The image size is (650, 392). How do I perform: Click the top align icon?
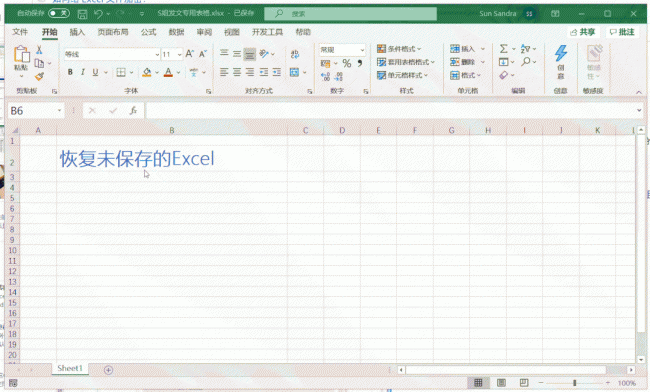click(x=224, y=53)
